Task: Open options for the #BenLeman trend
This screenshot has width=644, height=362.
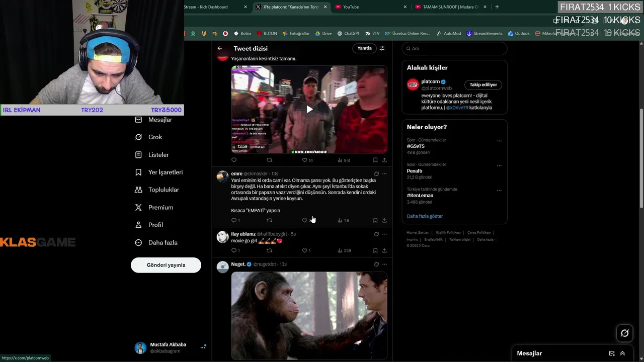Action: click(x=499, y=190)
